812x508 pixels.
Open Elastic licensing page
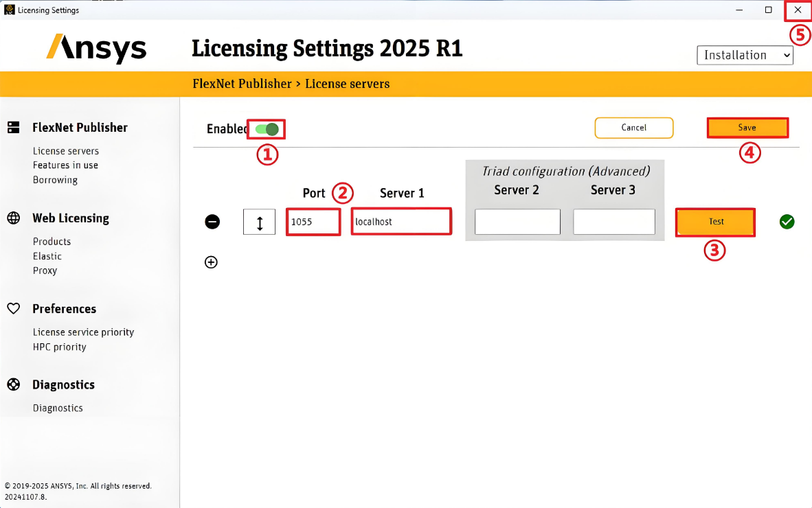[x=47, y=256]
